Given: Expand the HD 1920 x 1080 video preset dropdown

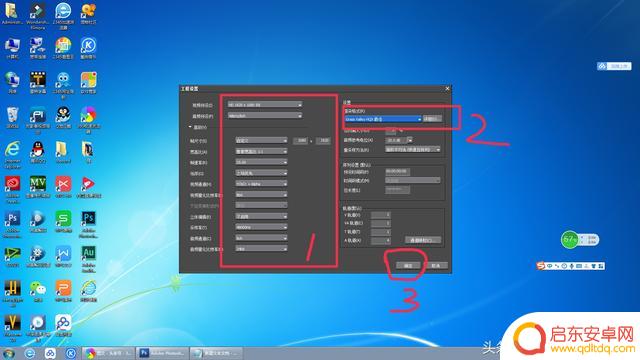Looking at the screenshot, I should tap(265, 105).
